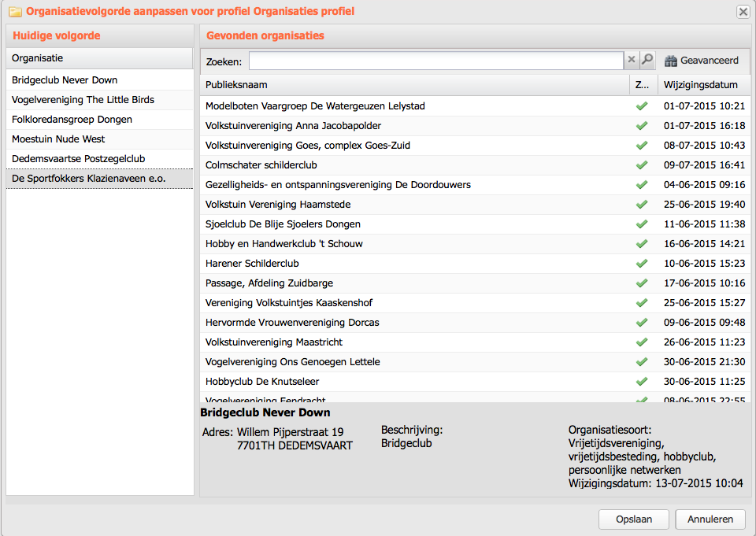The height and width of the screenshot is (536, 756).
Task: Click the folder icon in dialog title
Action: (15, 12)
